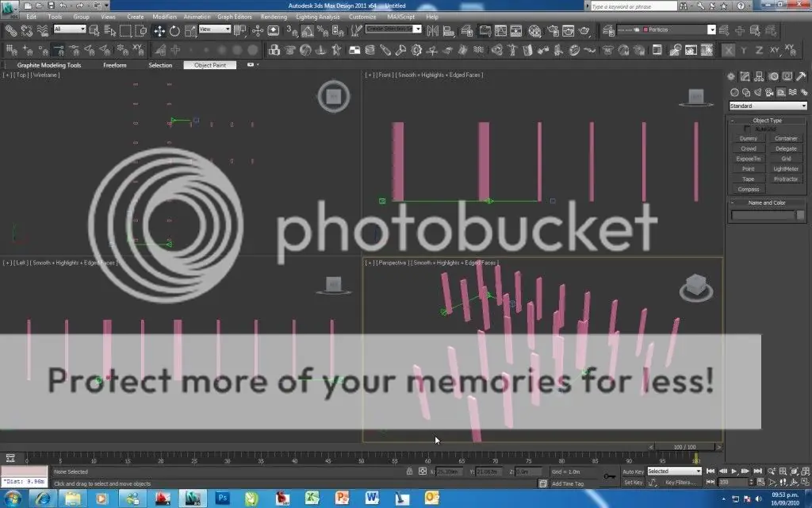This screenshot has width=812, height=508.
Task: Click the Bind to Space Warp icon
Action: click(43, 31)
